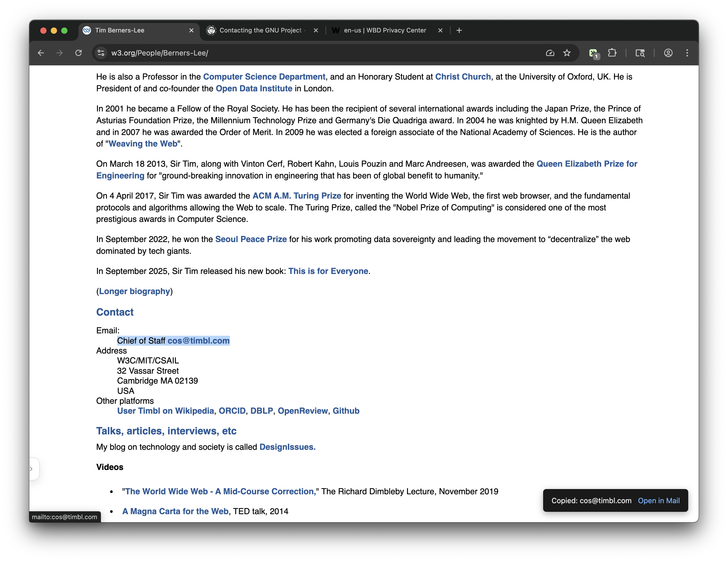Click Open in Mail in toast
This screenshot has width=728, height=561.
[x=658, y=501]
